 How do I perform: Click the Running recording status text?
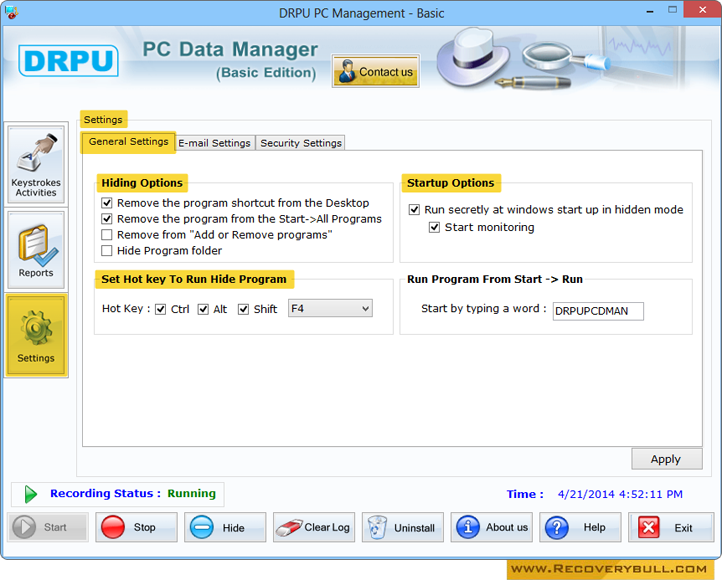[192, 493]
